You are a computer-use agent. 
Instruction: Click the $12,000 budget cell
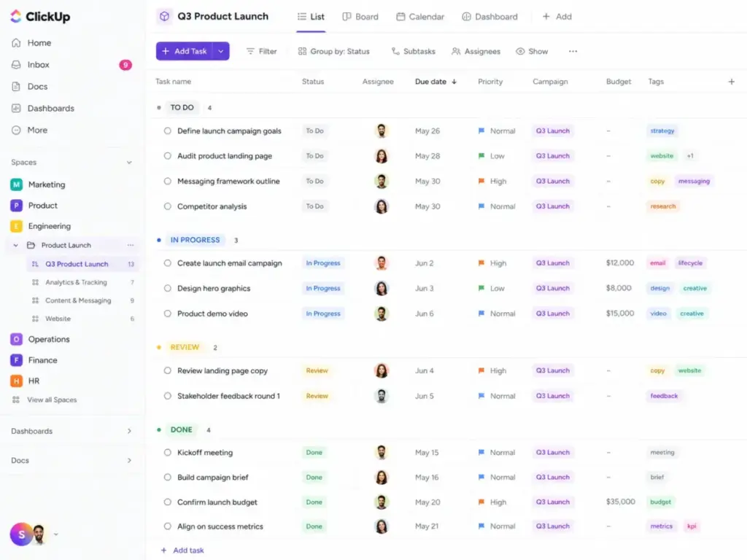(x=620, y=262)
